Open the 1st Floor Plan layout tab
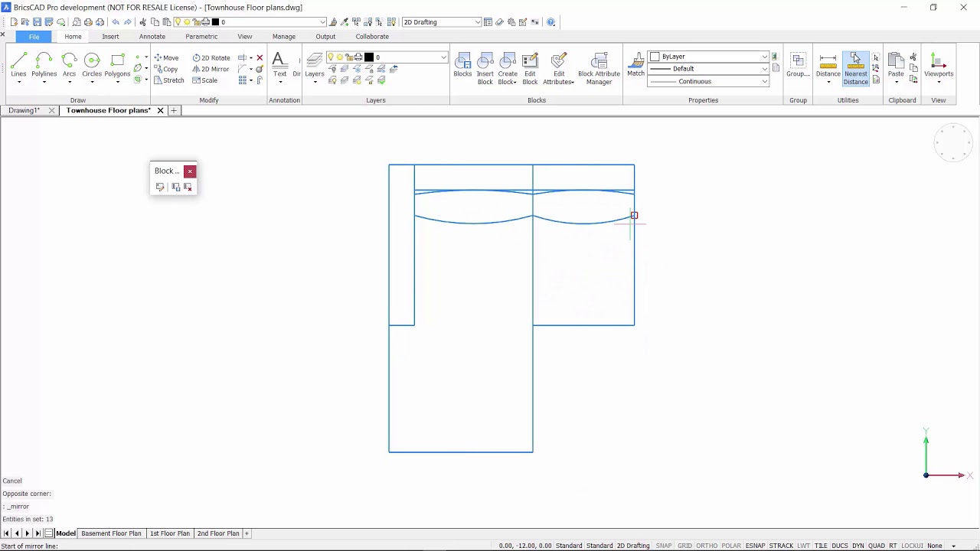The image size is (980, 551). (x=170, y=533)
